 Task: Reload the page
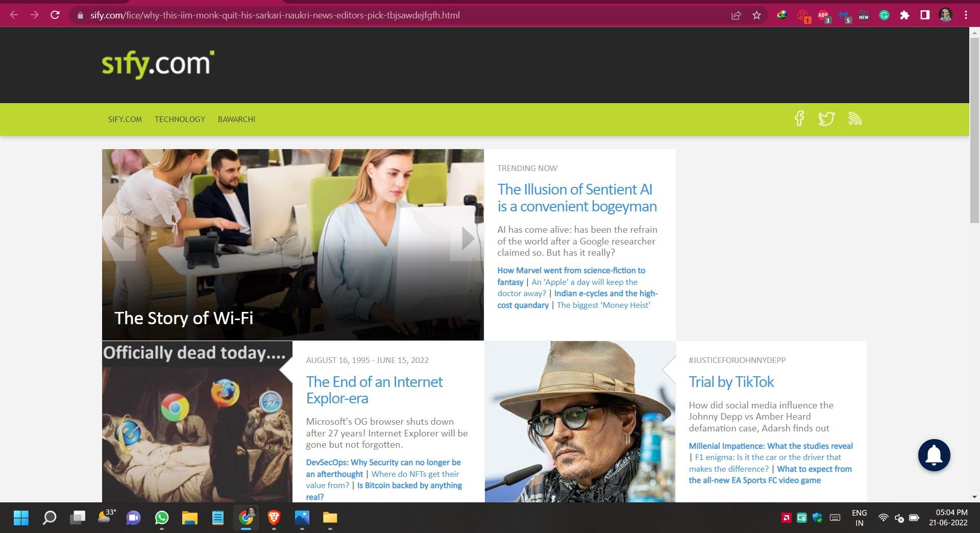[x=55, y=15]
